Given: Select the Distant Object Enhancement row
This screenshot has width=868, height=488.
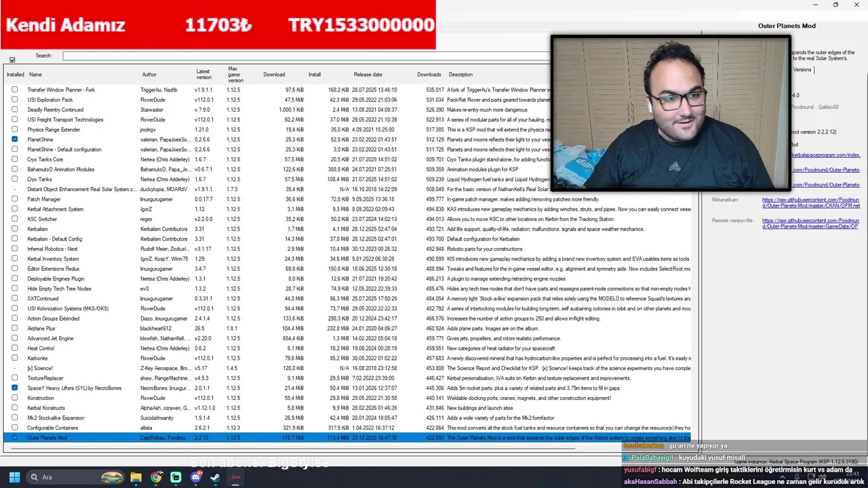Looking at the screenshot, I should coord(349,189).
